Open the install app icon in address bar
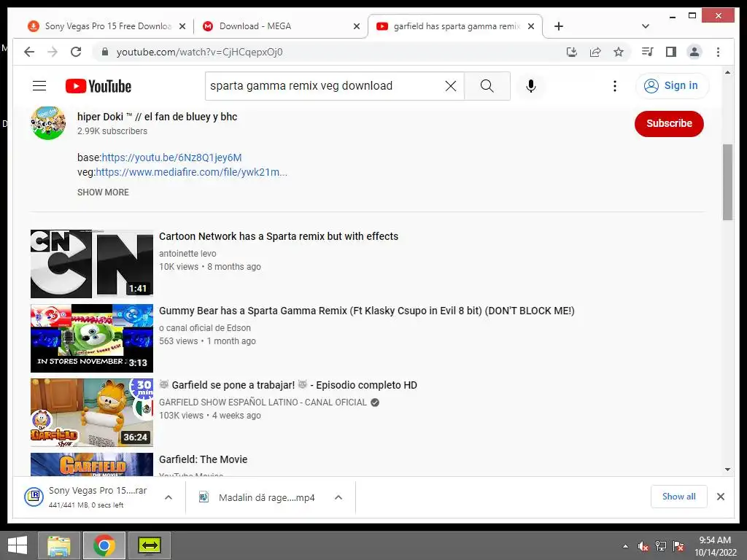 pyautogui.click(x=572, y=52)
